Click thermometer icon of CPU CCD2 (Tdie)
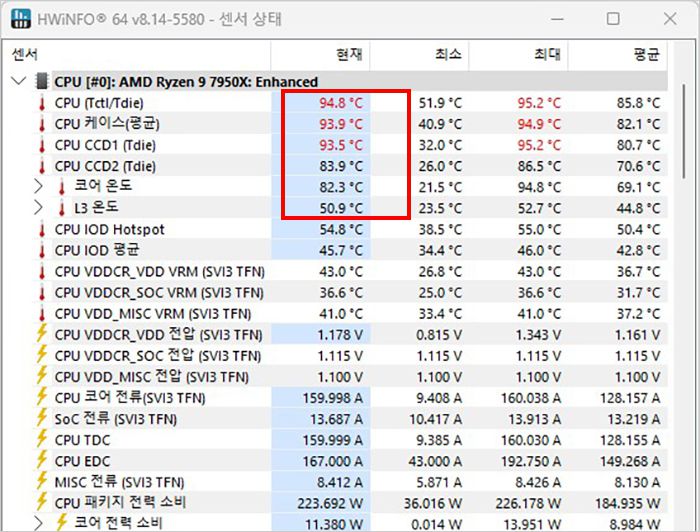This screenshot has height=532, width=700. [42, 166]
